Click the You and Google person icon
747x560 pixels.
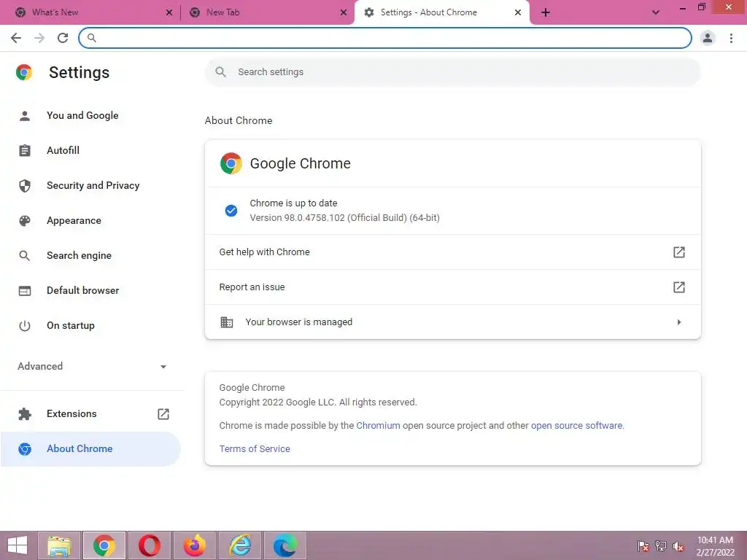tap(25, 116)
